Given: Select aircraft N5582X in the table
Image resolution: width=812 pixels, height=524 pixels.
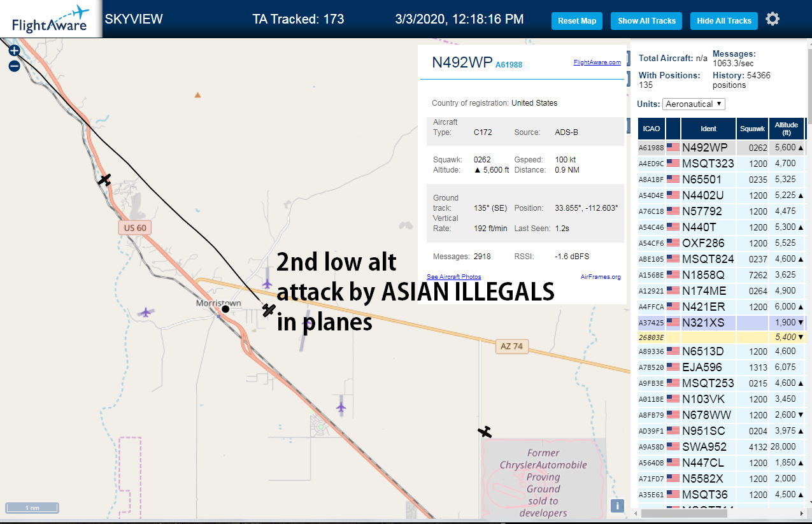Looking at the screenshot, I should (722, 479).
